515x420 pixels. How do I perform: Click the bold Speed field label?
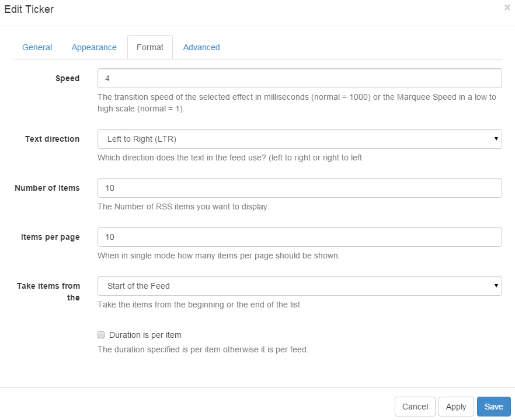pos(67,78)
